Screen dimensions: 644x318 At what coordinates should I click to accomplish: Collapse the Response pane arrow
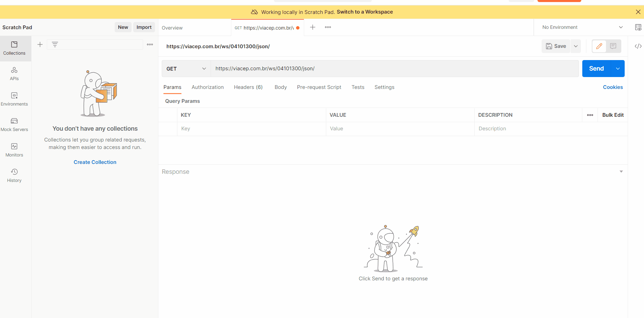point(621,172)
